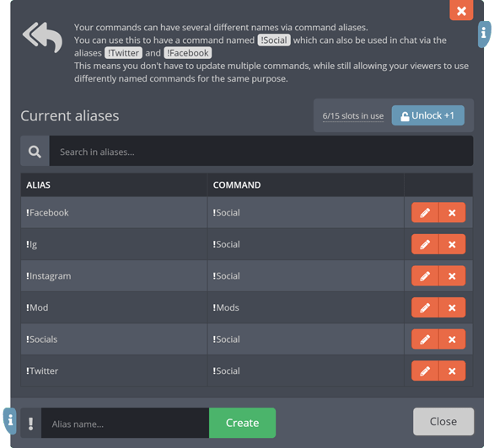Select the !Instagram alias cell
Image resolution: width=494 pixels, height=448 pixels.
coord(114,276)
